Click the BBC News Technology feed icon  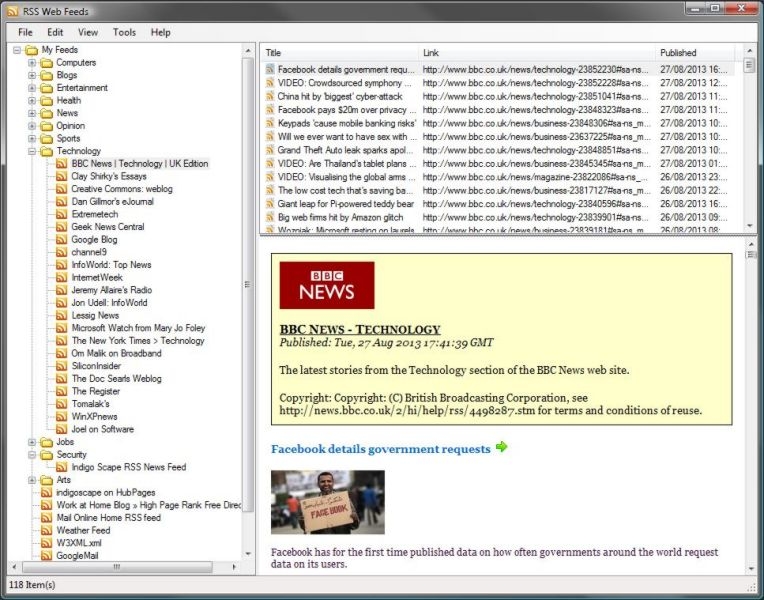pyautogui.click(x=61, y=164)
